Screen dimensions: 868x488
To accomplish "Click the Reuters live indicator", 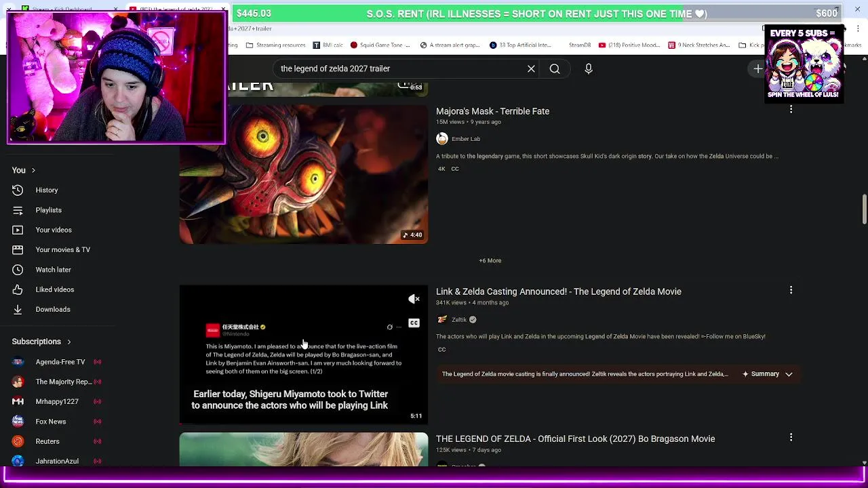I will (x=98, y=441).
